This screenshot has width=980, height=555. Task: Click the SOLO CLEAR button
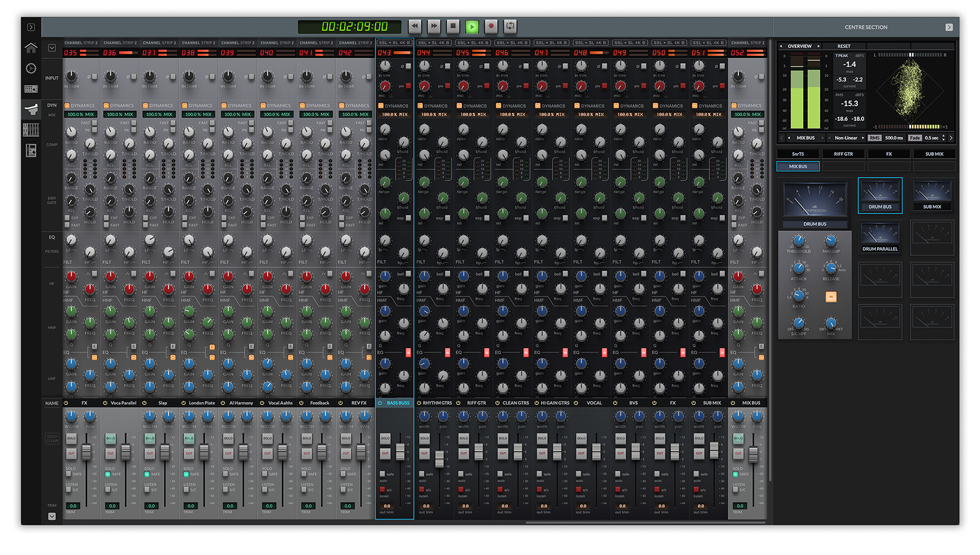[x=52, y=438]
